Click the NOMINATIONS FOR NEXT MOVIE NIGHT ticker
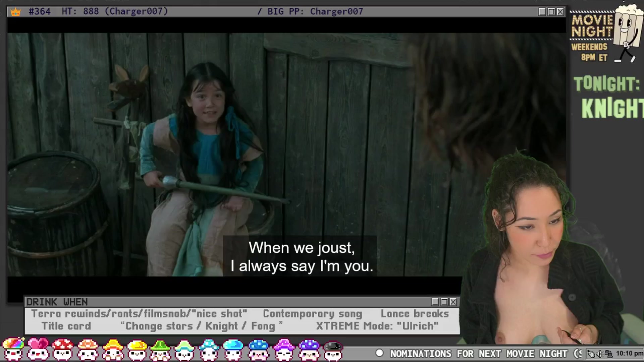 [479, 354]
